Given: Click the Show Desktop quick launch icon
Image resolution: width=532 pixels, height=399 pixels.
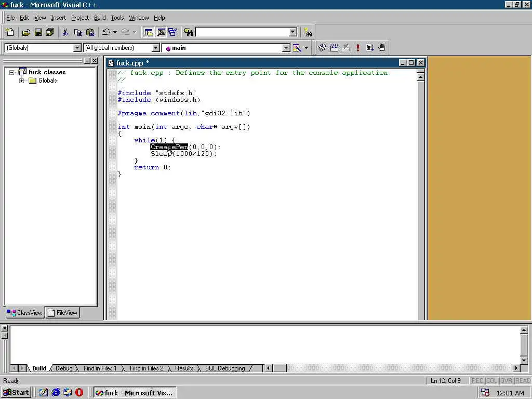Looking at the screenshot, I should (x=44, y=393).
